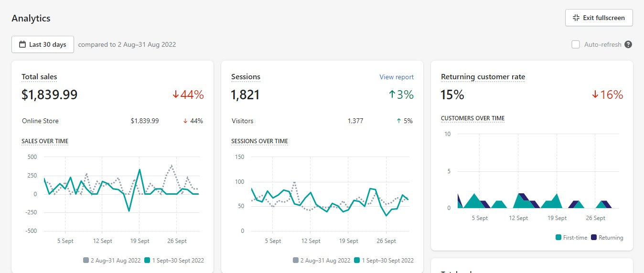Click the small red arrow in Online Store row
This screenshot has height=273, width=644.
185,121
